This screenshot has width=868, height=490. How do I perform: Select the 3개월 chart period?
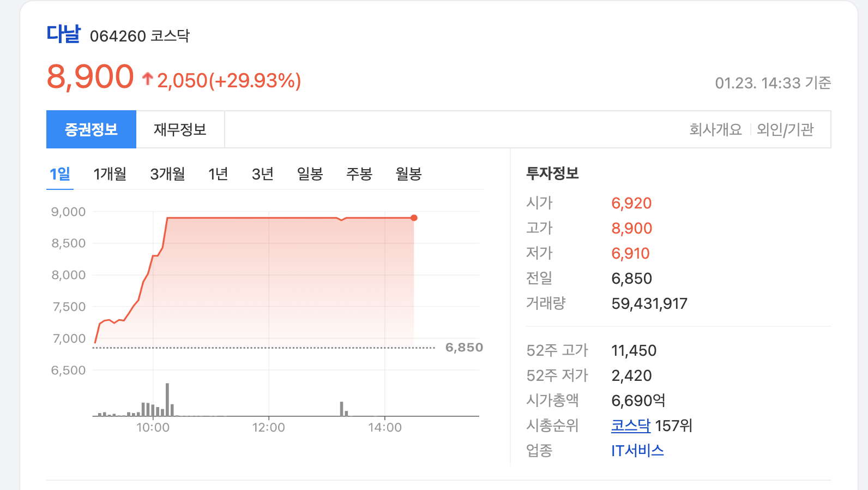(167, 174)
